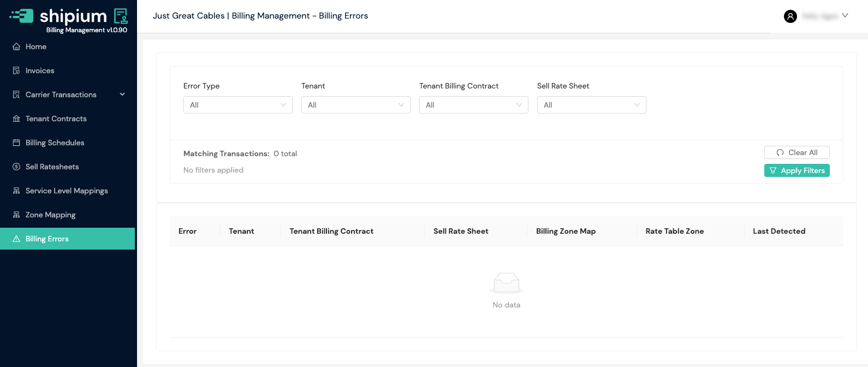The width and height of the screenshot is (868, 367).
Task: Open the user account menu chevron
Action: pos(845,15)
